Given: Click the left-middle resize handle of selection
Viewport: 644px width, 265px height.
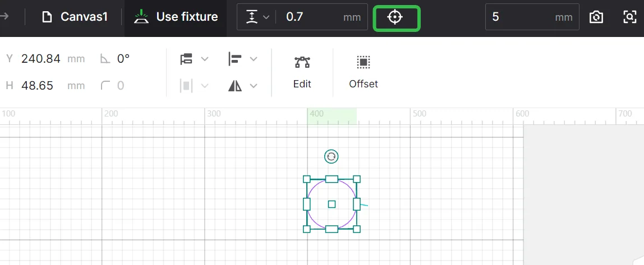Looking at the screenshot, I should (x=306, y=204).
